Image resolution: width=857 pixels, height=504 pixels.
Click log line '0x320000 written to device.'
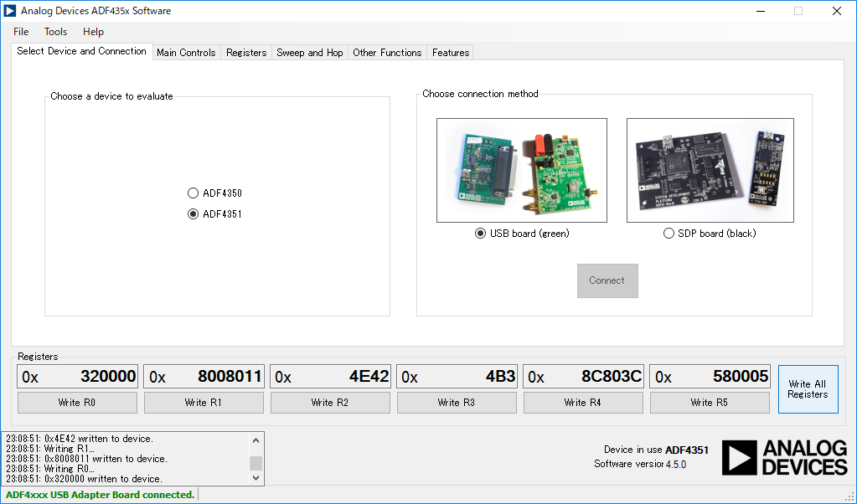(84, 479)
